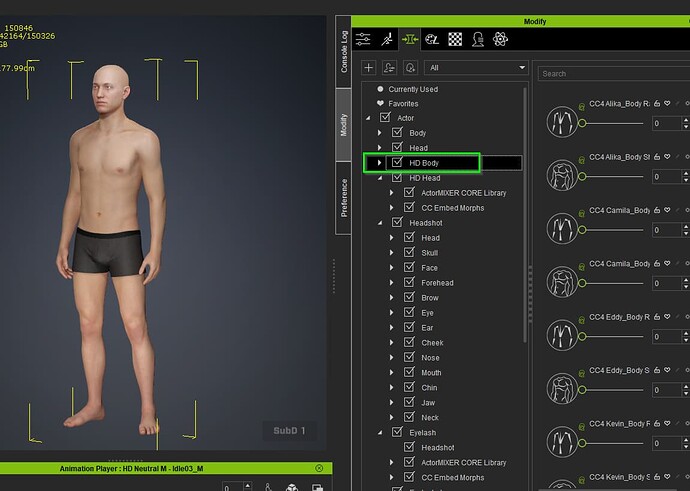Open the Morph tab icon in Modify
The image size is (690, 491).
[x=410, y=39]
